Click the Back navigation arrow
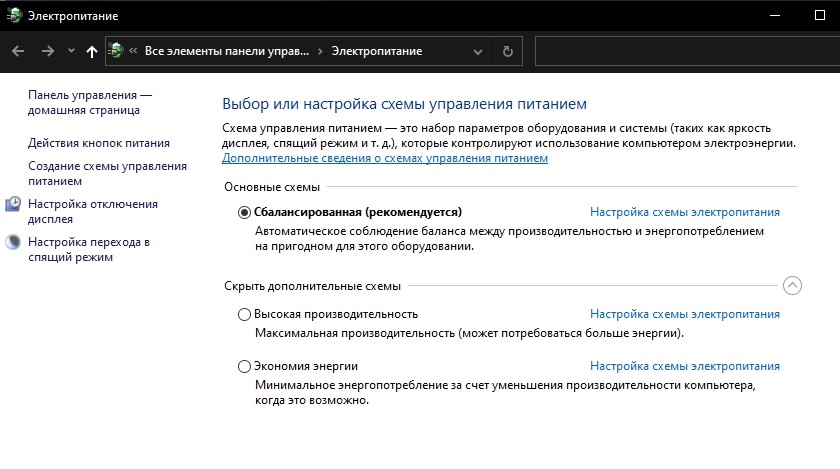Viewport: 840px width, 469px height. coord(18,51)
